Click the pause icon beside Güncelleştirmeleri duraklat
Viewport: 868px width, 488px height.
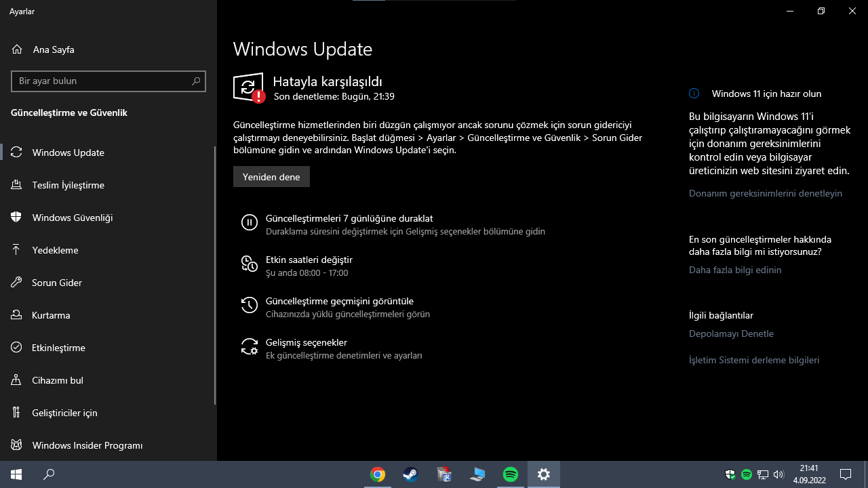[x=250, y=222]
